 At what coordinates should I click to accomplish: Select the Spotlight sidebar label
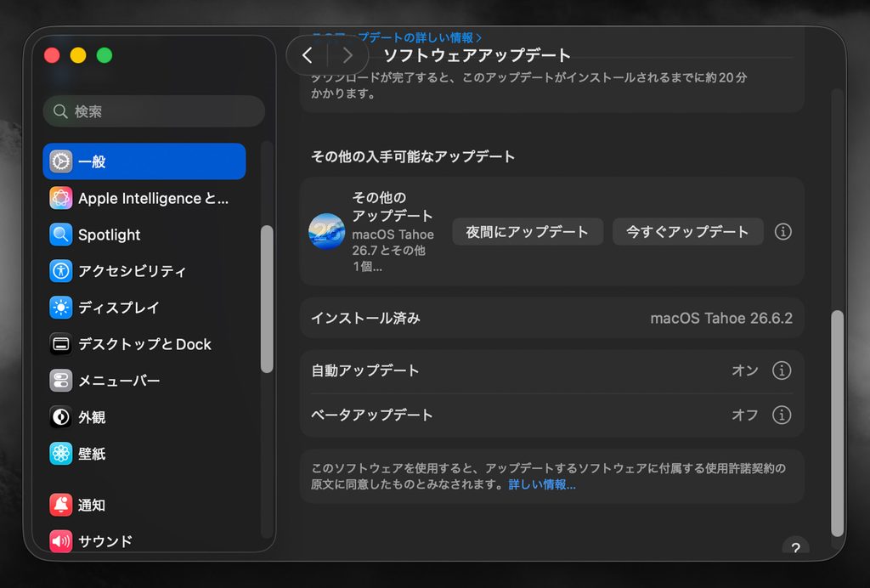click(110, 235)
